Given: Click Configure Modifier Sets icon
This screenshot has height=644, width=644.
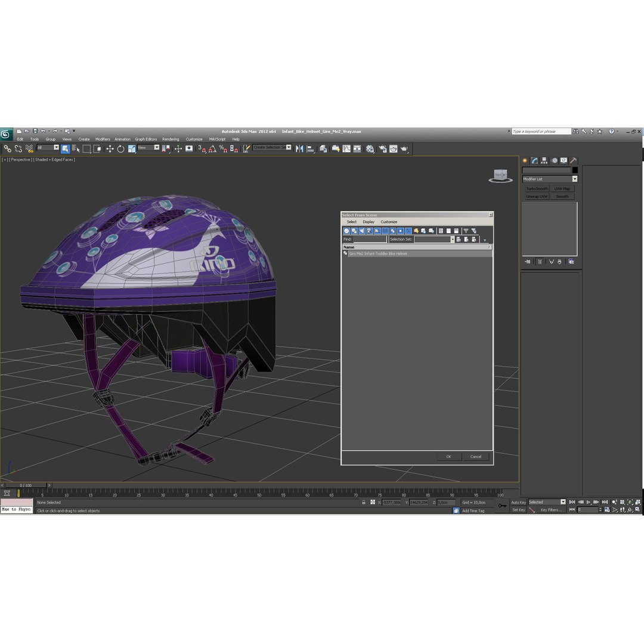Looking at the screenshot, I should pos(571,262).
